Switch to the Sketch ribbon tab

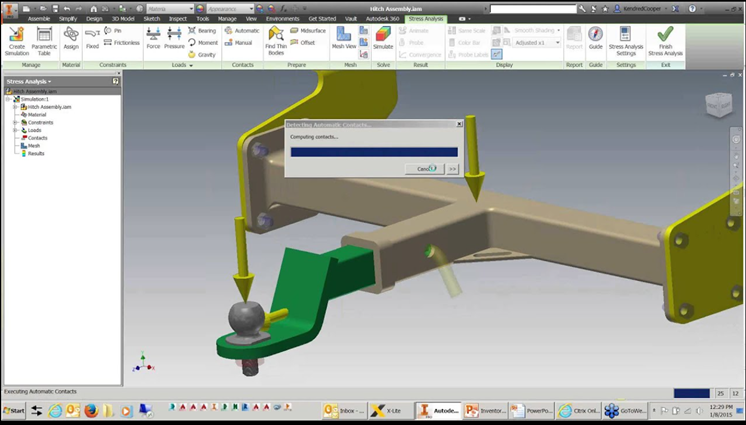point(152,18)
